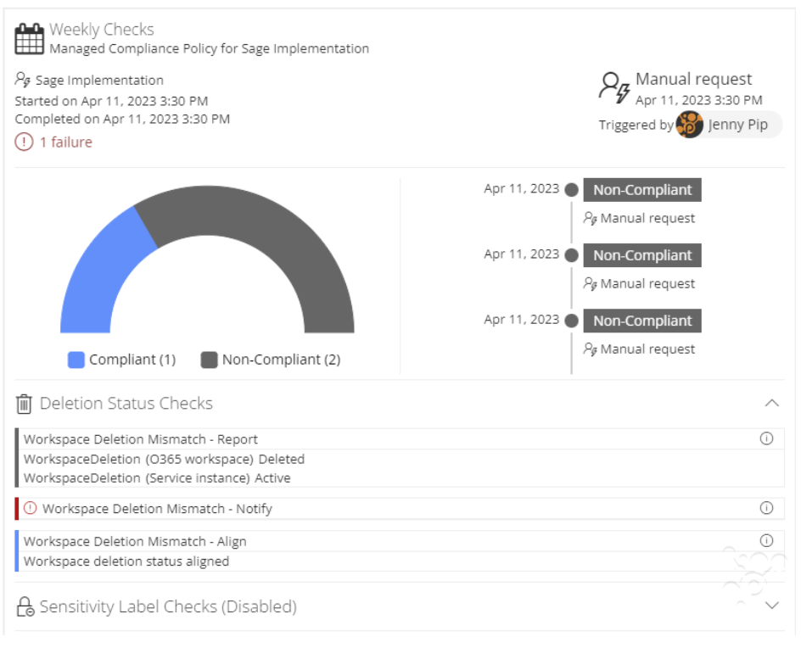Open info icon for Mismatch - Report row
Screen dimensions: 812x653
[766, 438]
